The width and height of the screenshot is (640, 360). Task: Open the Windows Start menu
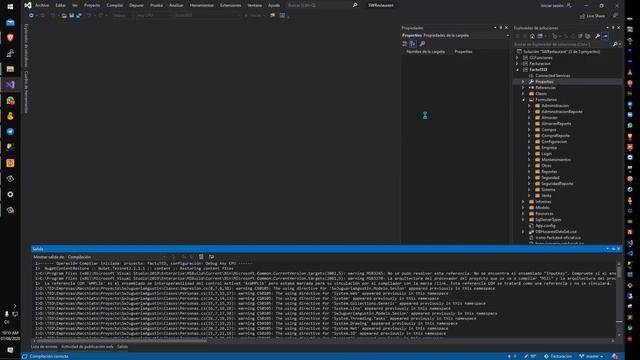click(x=10, y=7)
